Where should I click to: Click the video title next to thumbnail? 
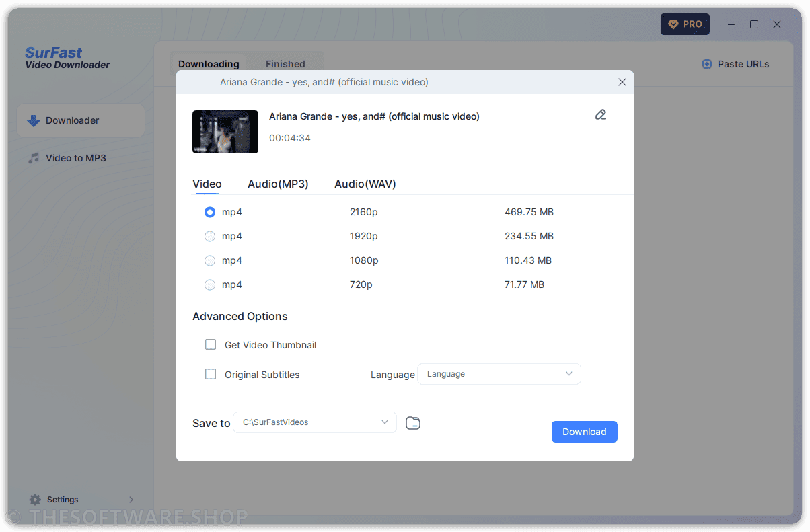[x=374, y=116]
